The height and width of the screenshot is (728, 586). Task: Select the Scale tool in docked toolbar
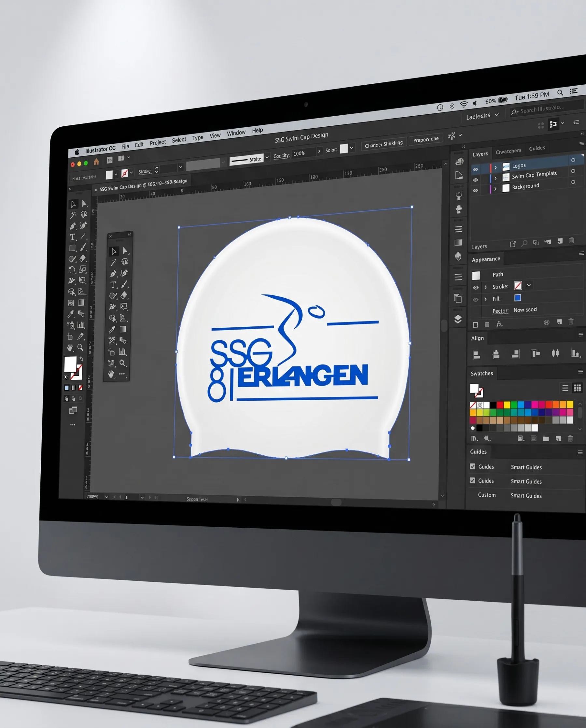click(82, 269)
